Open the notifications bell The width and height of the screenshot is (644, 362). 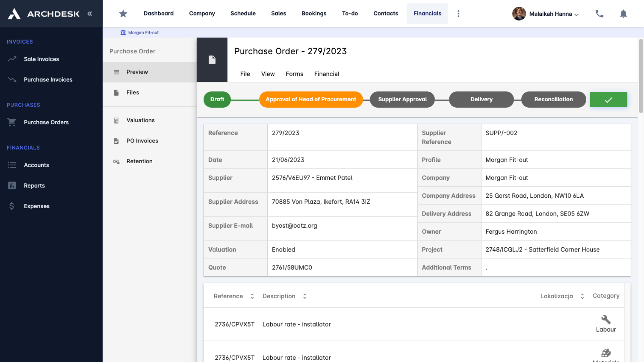coord(623,14)
